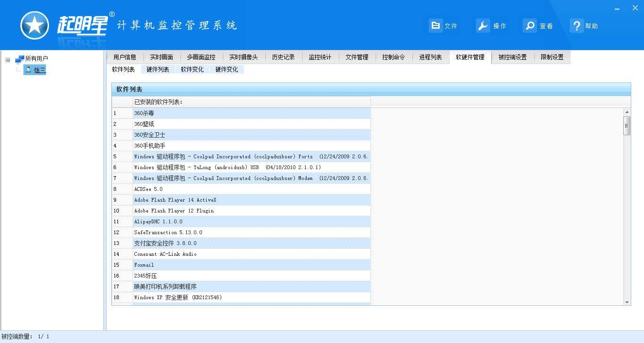Select the Conexant AC-Link Audio row
644x343 pixels.
[x=241, y=254]
